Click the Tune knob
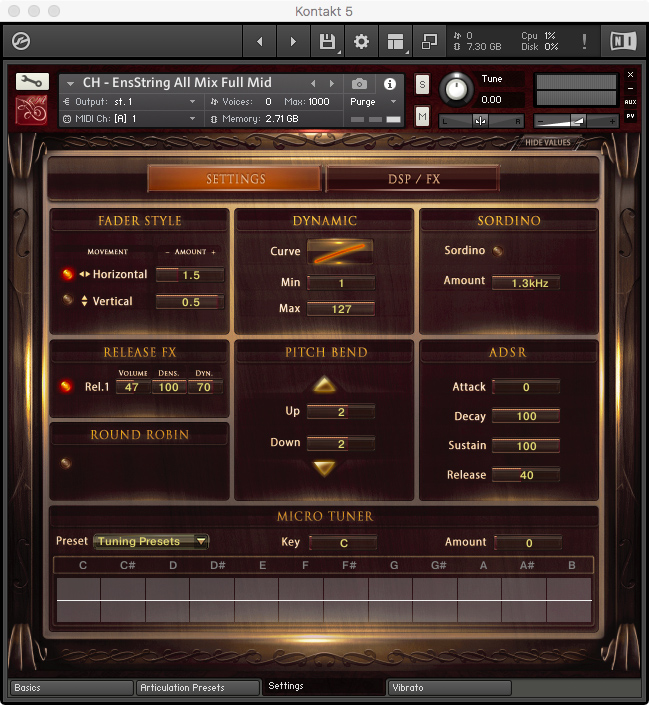The width and height of the screenshot is (649, 705). [x=456, y=89]
